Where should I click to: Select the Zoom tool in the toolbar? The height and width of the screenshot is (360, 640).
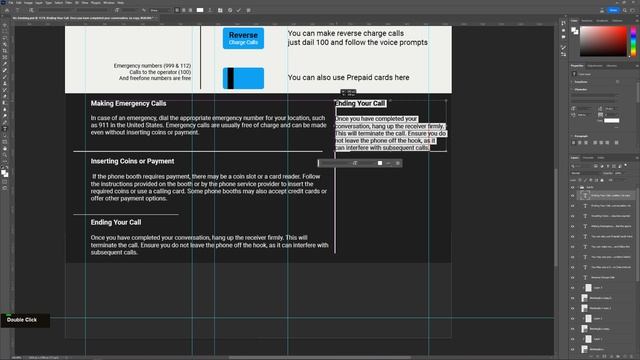pyautogui.click(x=5, y=155)
